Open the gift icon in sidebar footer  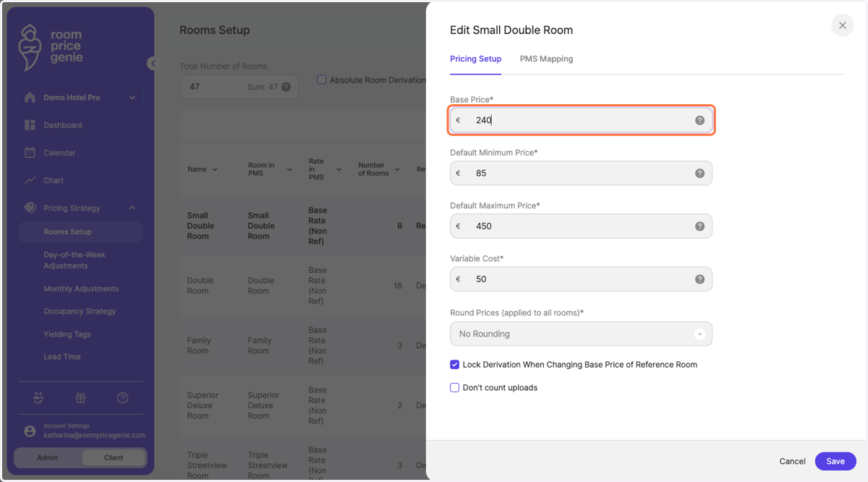tap(80, 398)
